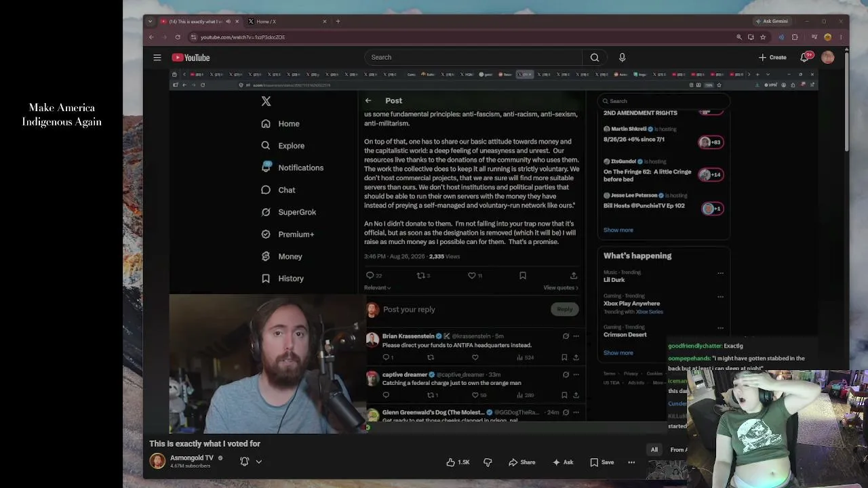Click the Ask Gemini button

pyautogui.click(x=772, y=21)
